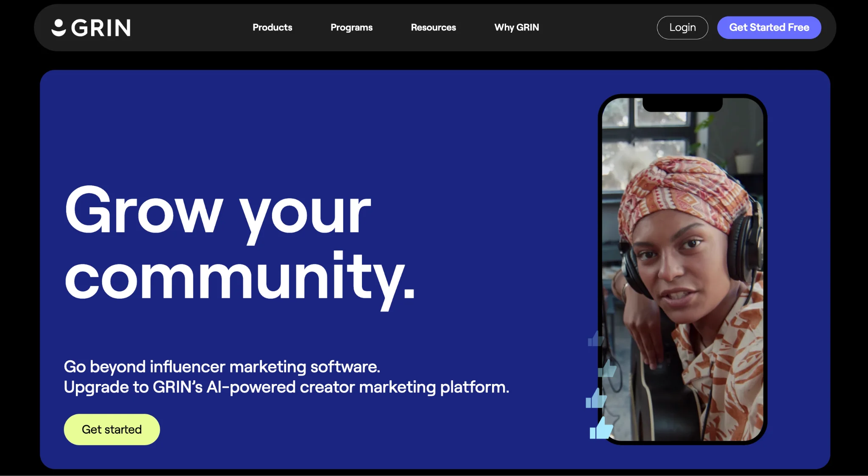Click the Get Started Free button

769,28
